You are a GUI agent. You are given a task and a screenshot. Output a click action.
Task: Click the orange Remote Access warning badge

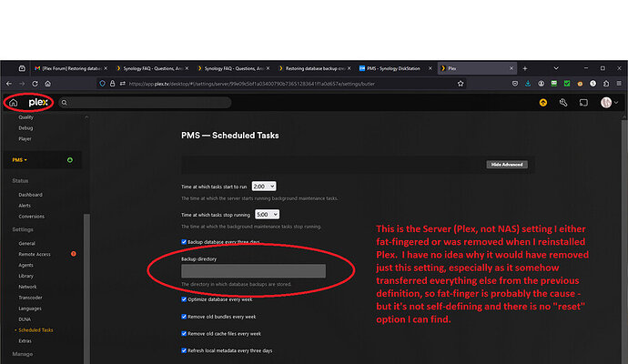(74, 254)
